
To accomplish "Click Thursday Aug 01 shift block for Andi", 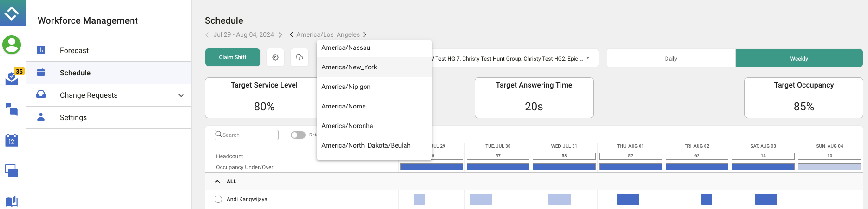I will [x=628, y=199].
